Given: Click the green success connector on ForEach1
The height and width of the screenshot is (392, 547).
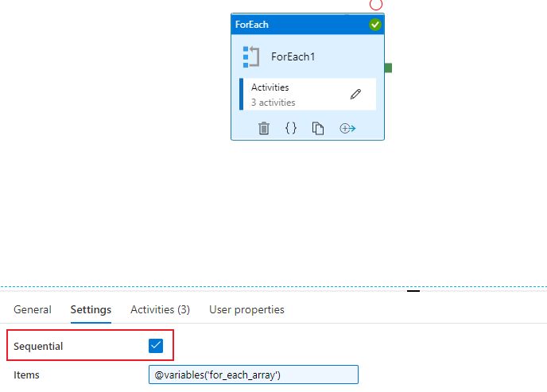Looking at the screenshot, I should [388, 68].
